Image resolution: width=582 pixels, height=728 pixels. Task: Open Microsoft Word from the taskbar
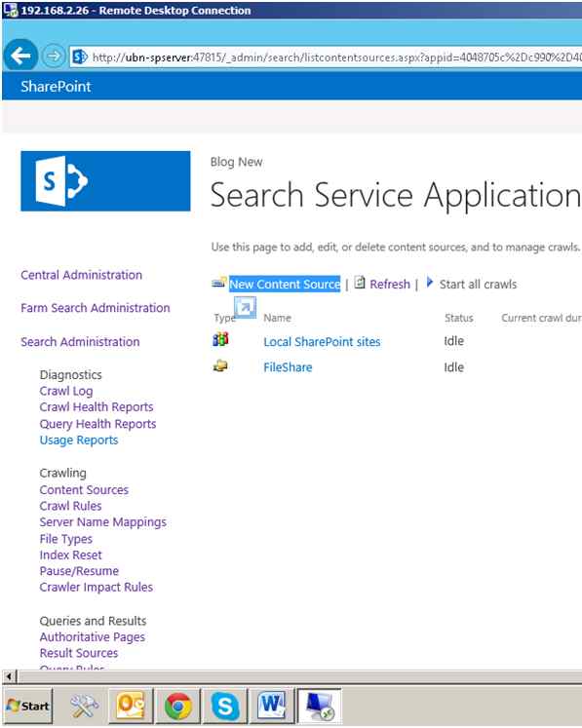point(272,707)
